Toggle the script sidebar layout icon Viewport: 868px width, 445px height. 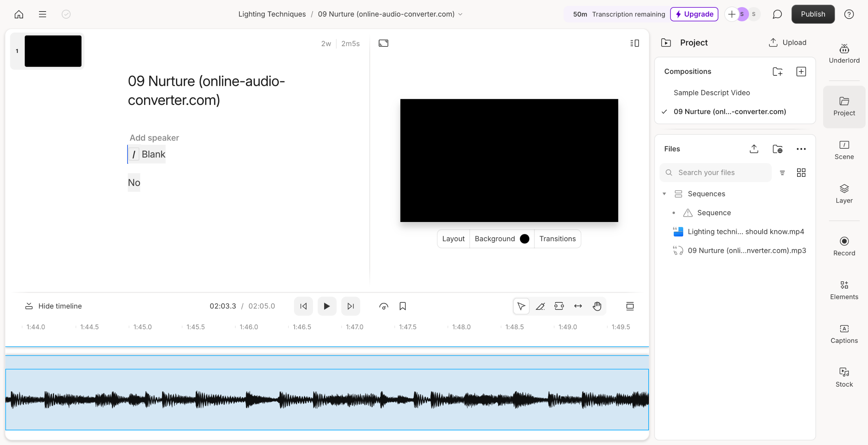634,43
